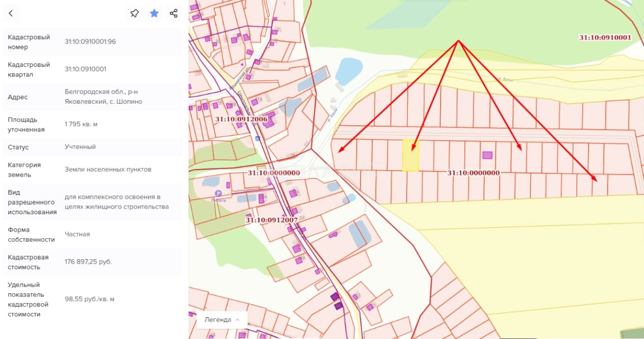Click the chevron beside Легенда
The image size is (644, 339).
237,319
